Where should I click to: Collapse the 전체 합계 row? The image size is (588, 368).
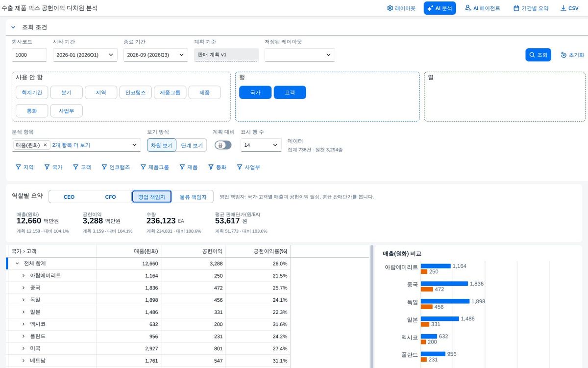click(17, 263)
